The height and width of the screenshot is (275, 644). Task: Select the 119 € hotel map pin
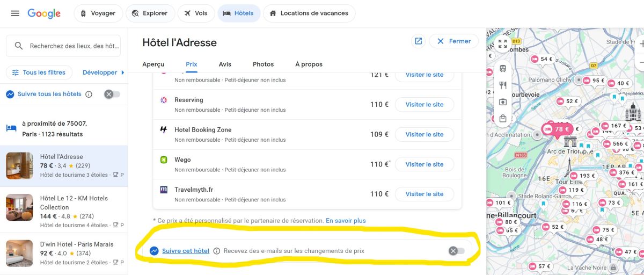[572, 190]
